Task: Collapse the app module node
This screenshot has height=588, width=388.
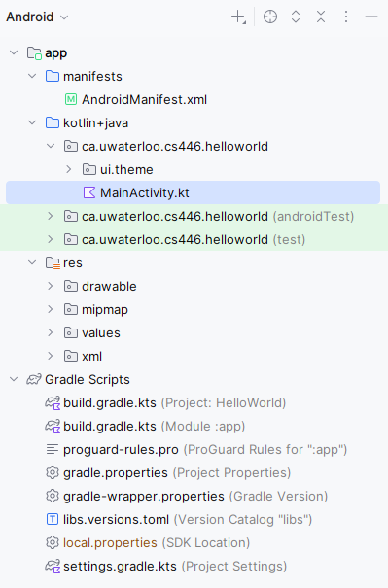Action: 14,52
